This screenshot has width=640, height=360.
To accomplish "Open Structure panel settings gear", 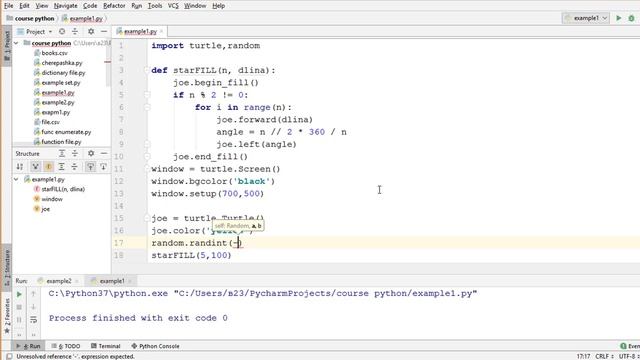I will (91, 153).
